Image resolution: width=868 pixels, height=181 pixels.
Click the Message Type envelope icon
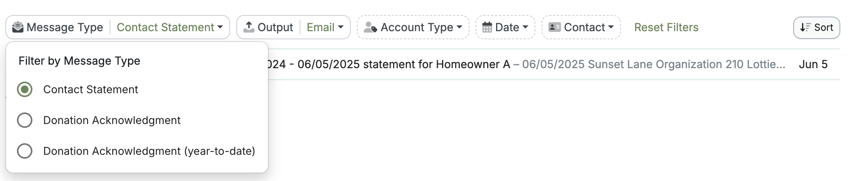coord(18,27)
